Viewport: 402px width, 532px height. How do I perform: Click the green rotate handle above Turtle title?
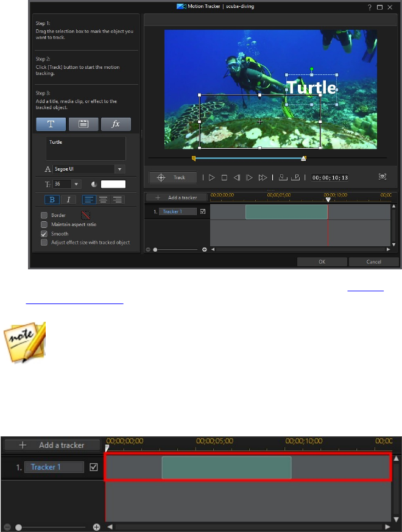(311, 69)
